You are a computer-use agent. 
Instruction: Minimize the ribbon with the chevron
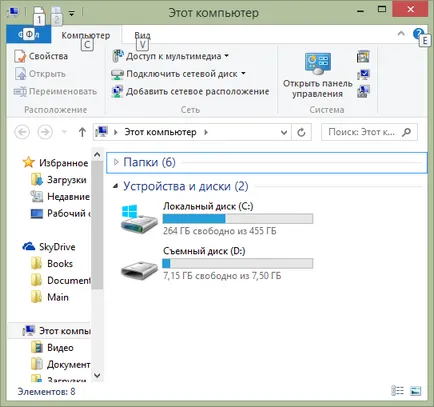401,33
